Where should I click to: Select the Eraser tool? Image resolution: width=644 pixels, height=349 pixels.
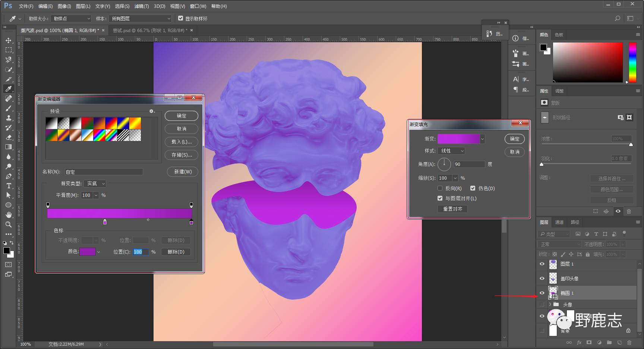click(x=8, y=137)
